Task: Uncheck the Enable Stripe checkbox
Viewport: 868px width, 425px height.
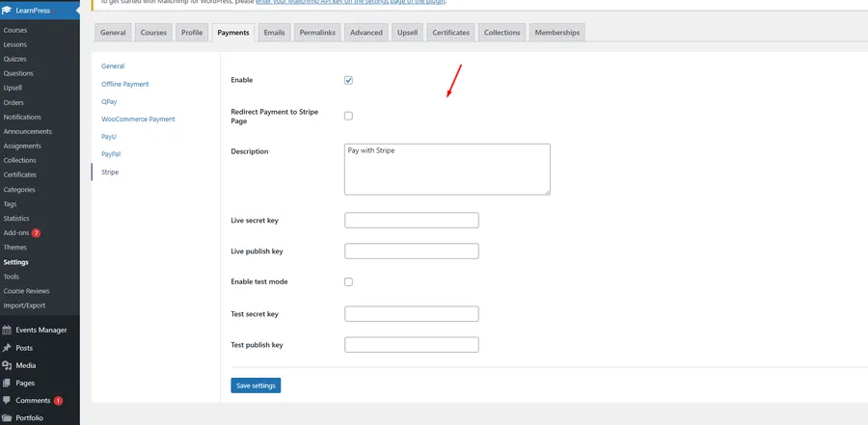Action: tap(348, 80)
